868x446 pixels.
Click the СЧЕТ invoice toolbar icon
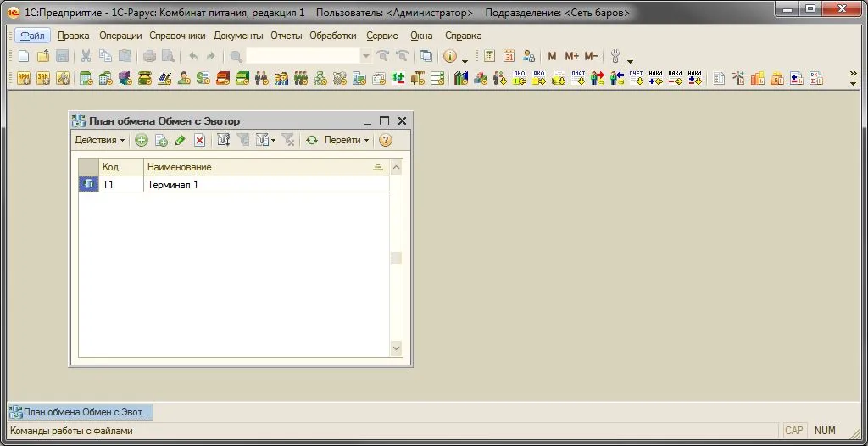point(636,79)
